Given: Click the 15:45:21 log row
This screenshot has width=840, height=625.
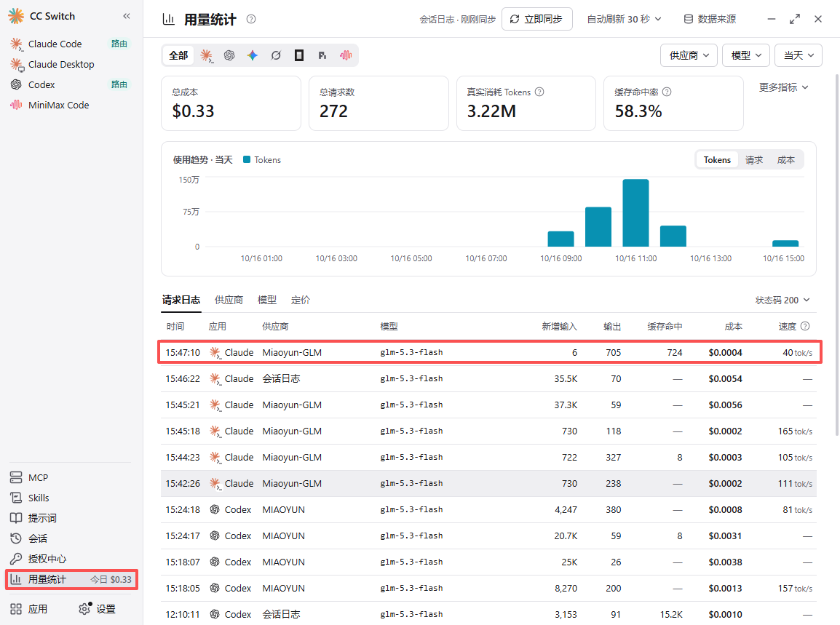Looking at the screenshot, I should coord(488,405).
